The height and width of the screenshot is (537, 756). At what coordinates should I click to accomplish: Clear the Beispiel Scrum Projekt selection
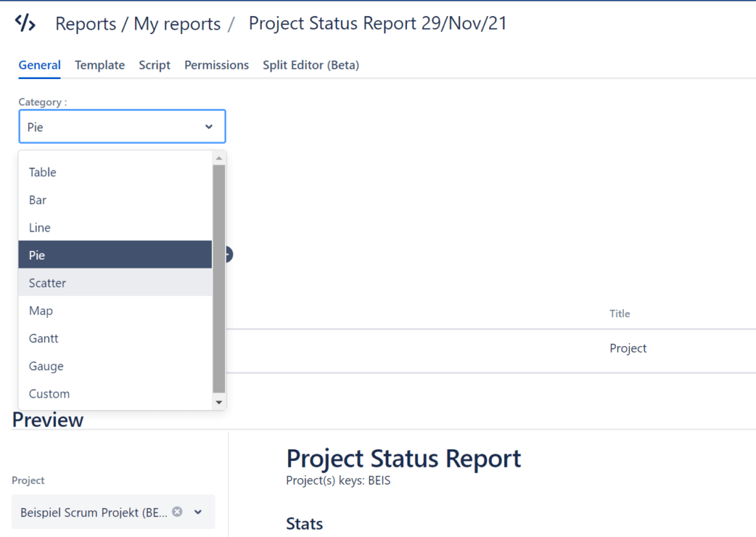[x=177, y=511]
